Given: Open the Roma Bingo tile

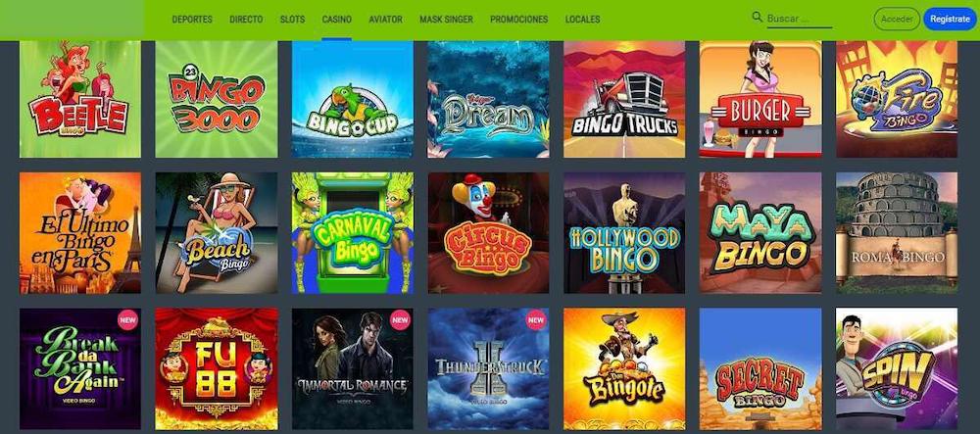Looking at the screenshot, I should (x=897, y=233).
